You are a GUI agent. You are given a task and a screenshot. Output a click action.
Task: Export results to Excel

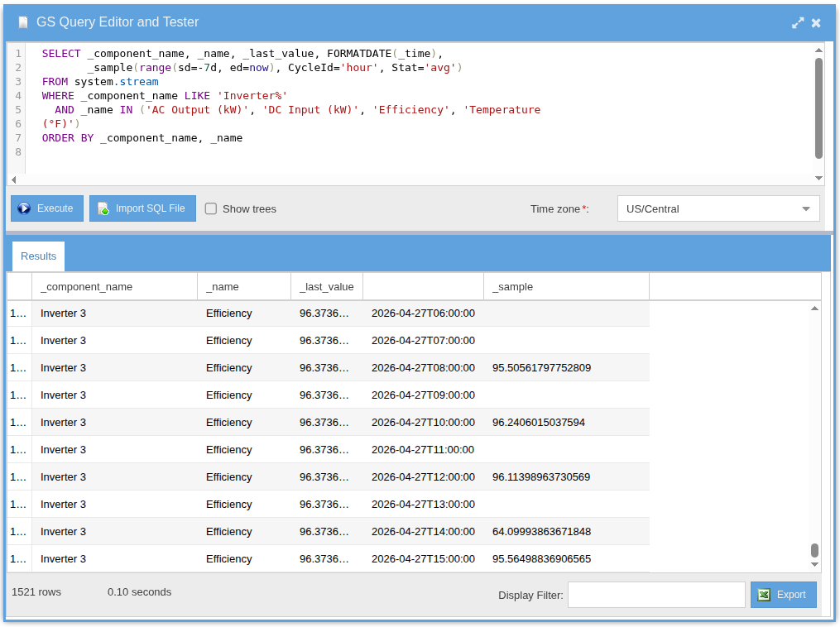(783, 595)
